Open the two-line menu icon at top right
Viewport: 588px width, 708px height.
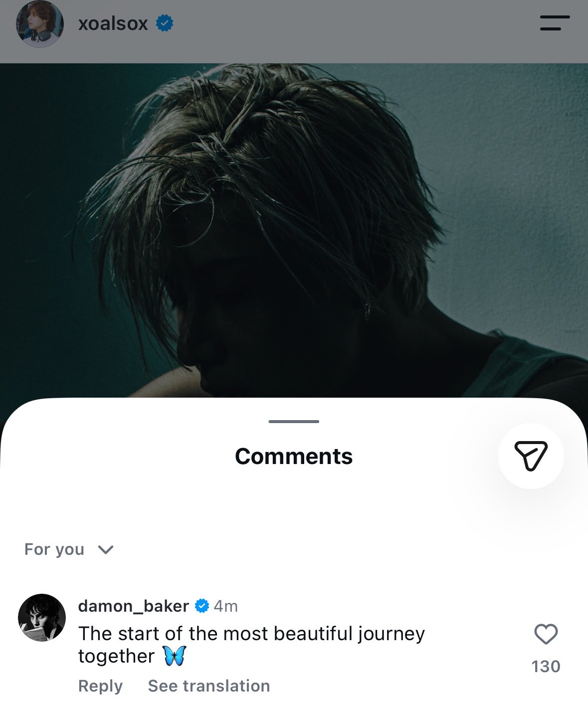tap(555, 23)
